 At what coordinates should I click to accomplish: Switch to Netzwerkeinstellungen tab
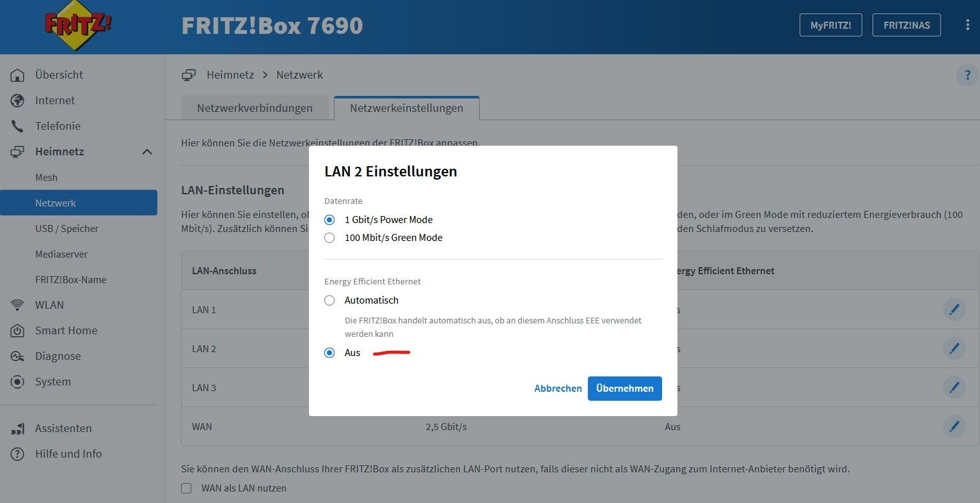(406, 108)
